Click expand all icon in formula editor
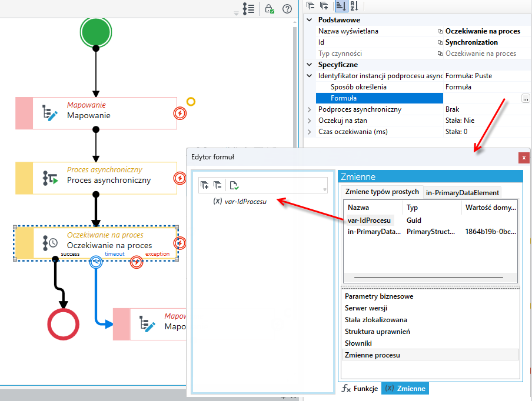This screenshot has height=401, width=532. [204, 185]
